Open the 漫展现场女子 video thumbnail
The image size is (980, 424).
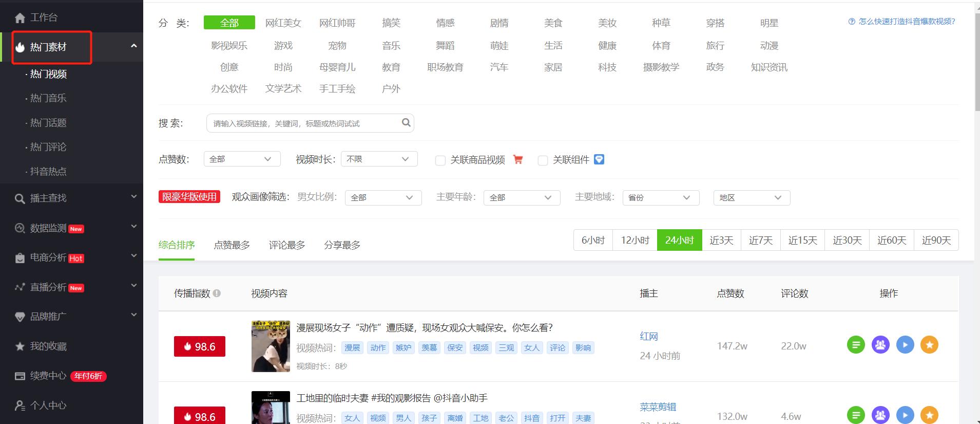pos(271,346)
